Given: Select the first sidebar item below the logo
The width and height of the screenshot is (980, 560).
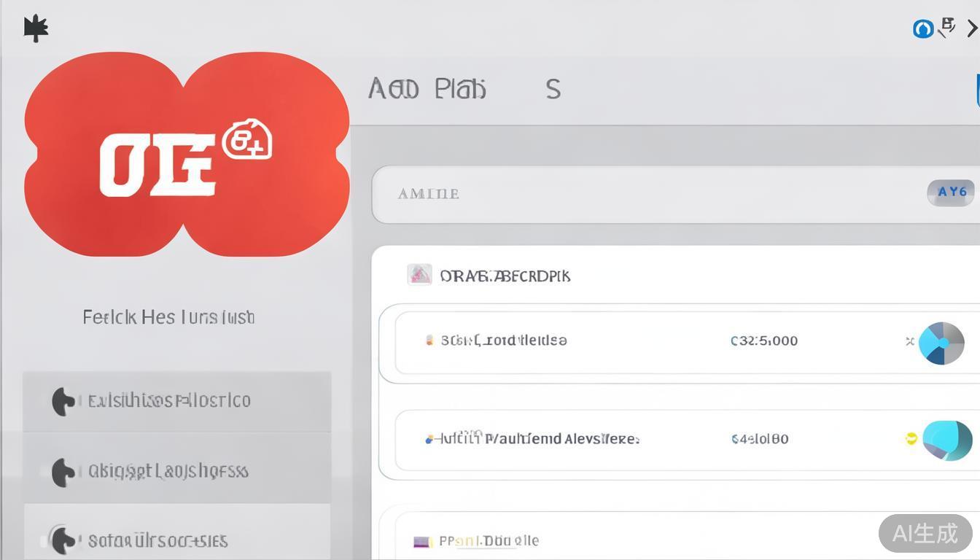Looking at the screenshot, I should click(176, 401).
